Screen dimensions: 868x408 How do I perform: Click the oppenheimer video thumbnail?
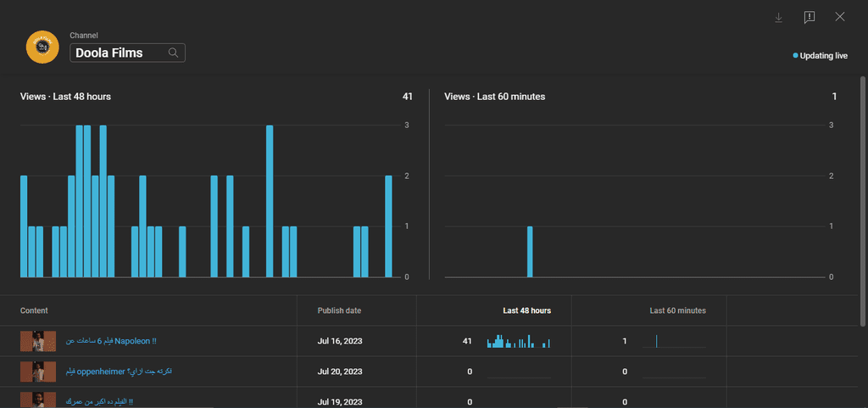pos(38,372)
